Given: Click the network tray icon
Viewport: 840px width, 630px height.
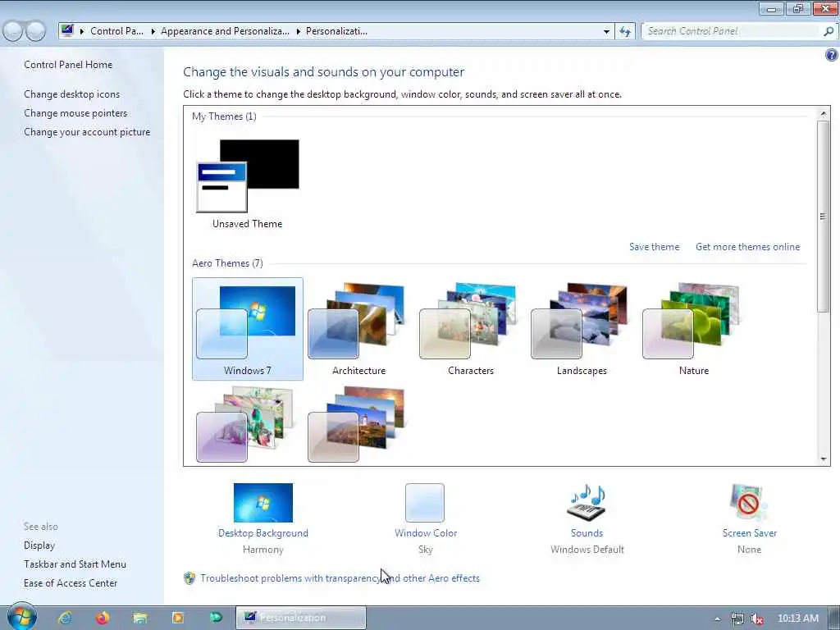Looking at the screenshot, I should click(x=737, y=619).
